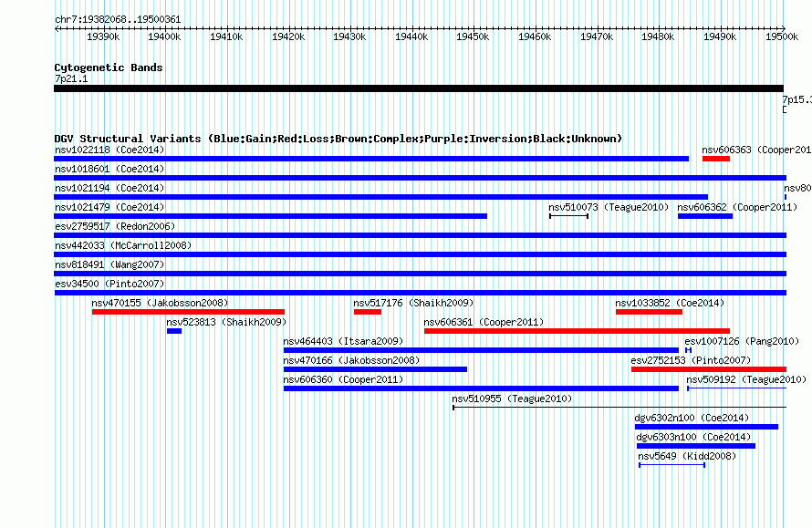Click the 19420k ruler tick label
This screenshot has height=528, width=812.
point(288,36)
